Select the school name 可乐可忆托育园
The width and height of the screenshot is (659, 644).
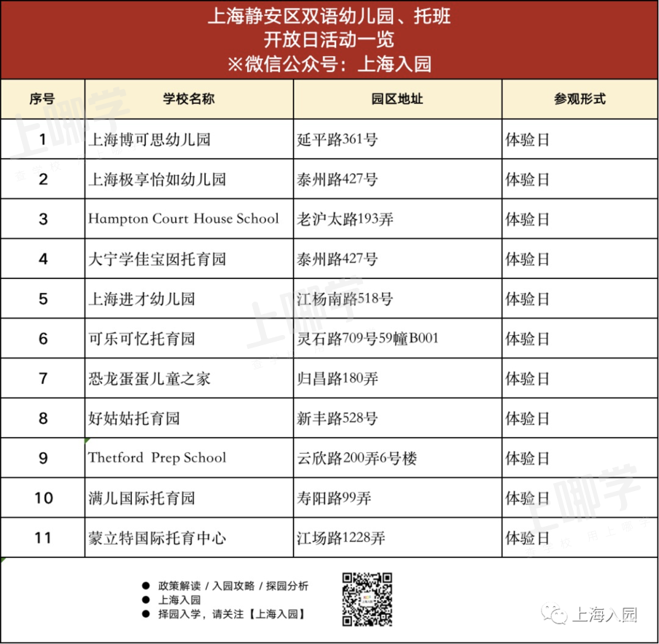pyautogui.click(x=141, y=339)
